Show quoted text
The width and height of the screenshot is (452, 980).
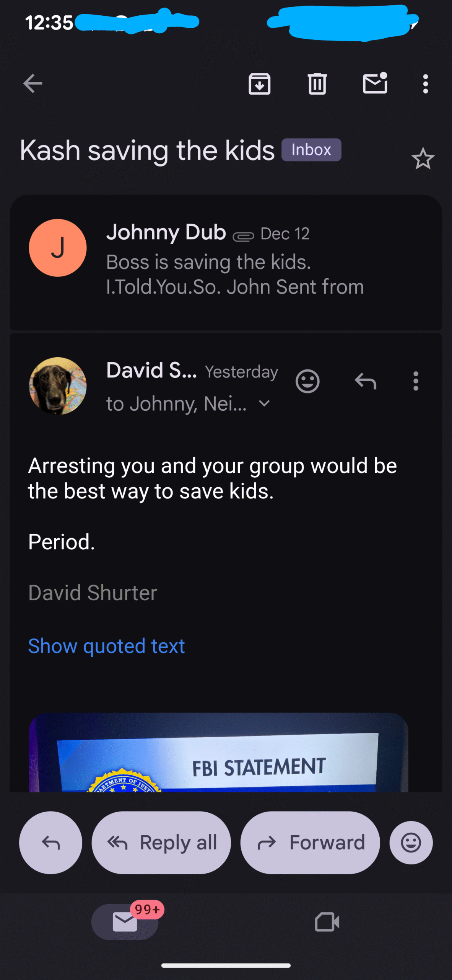(106, 646)
